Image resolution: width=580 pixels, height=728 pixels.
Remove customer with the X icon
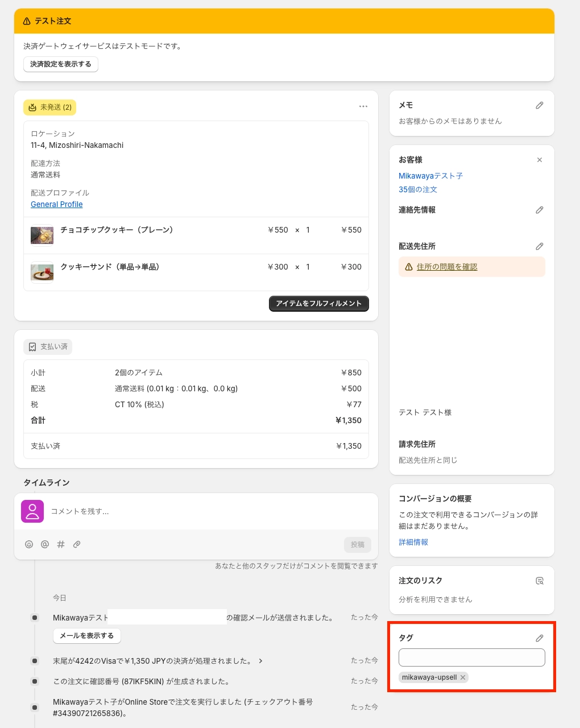tap(540, 160)
